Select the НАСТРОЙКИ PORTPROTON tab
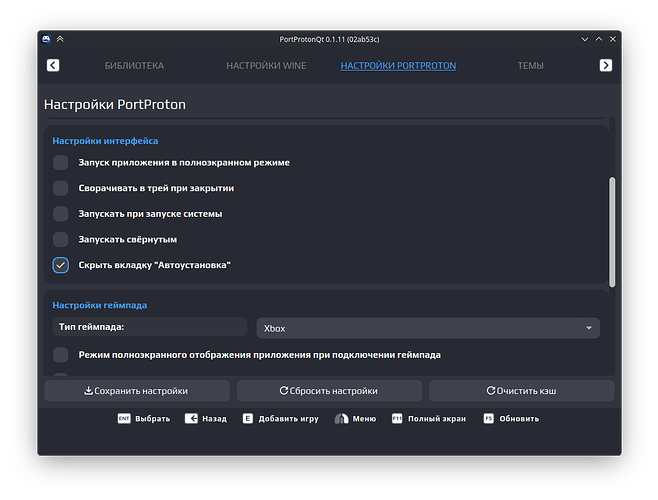The width and height of the screenshot is (658, 500). coord(398,66)
